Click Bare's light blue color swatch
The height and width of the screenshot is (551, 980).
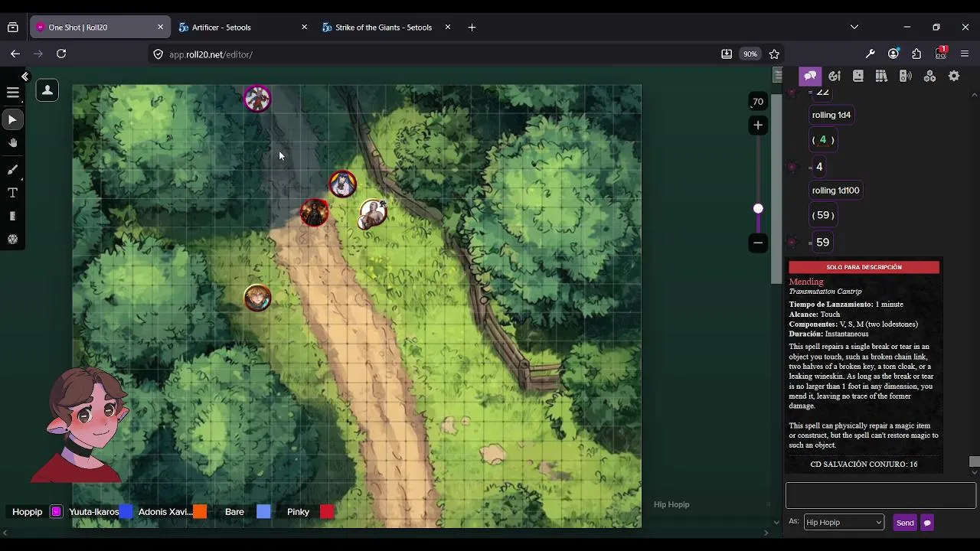coord(263,512)
